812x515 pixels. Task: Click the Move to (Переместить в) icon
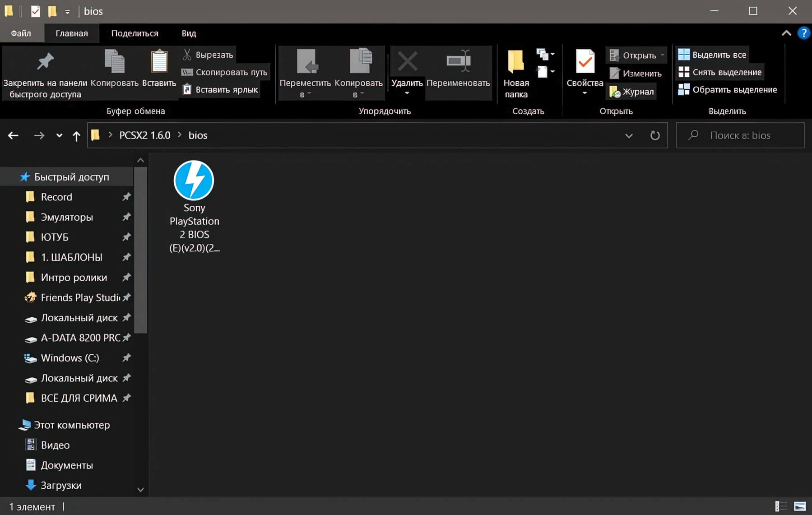tap(306, 61)
